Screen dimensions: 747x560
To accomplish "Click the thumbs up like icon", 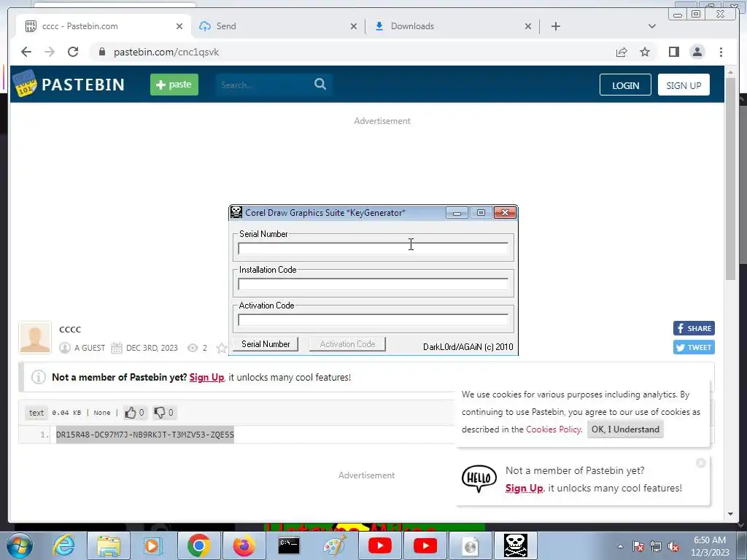I will [x=130, y=413].
